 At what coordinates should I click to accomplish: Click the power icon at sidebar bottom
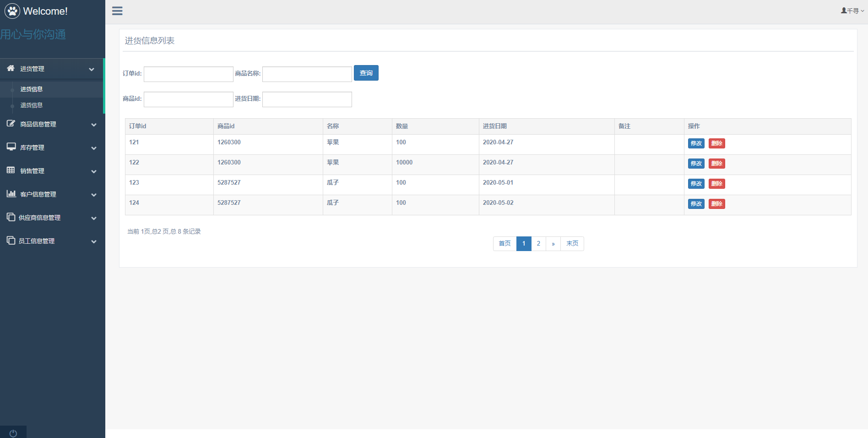click(x=13, y=433)
